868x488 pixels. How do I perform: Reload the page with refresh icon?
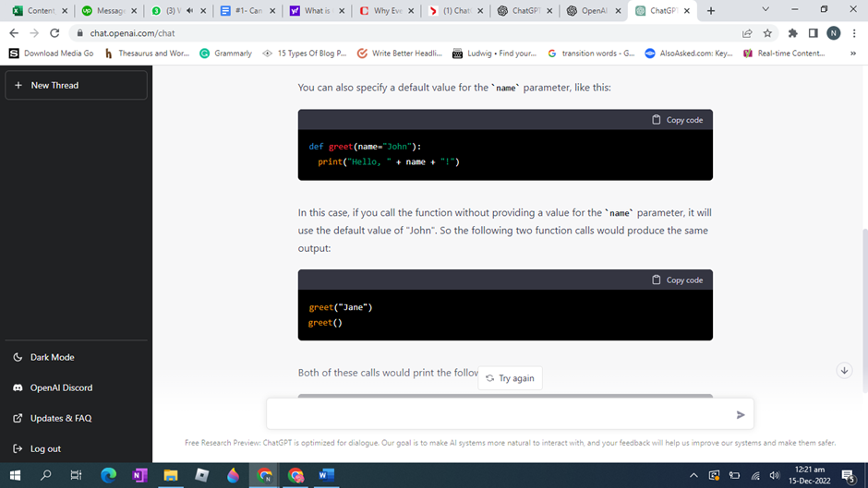pos(54,33)
